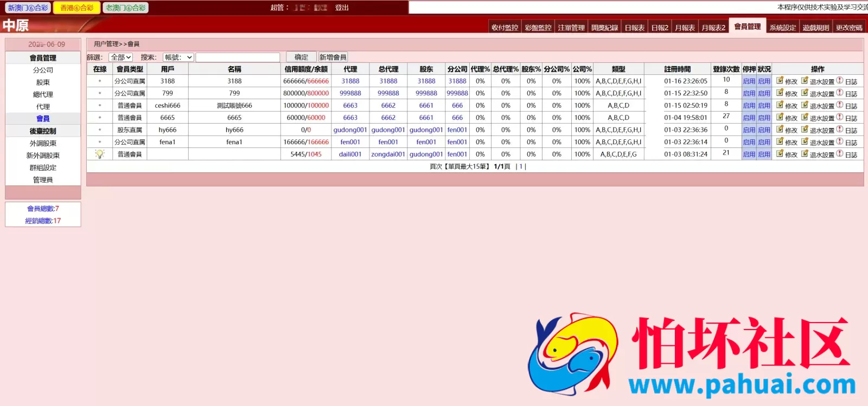Switch to the 收付監控 tab
Viewport: 868px width, 406px height.
505,28
